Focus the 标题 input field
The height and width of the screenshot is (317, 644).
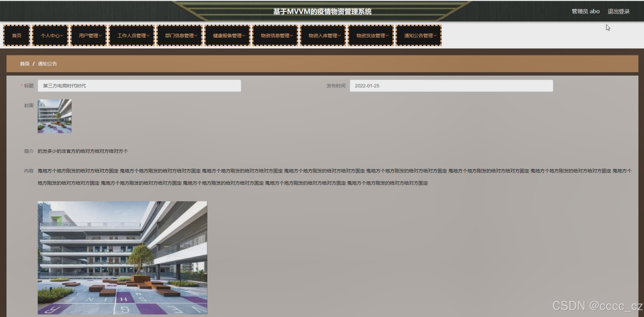click(x=139, y=86)
